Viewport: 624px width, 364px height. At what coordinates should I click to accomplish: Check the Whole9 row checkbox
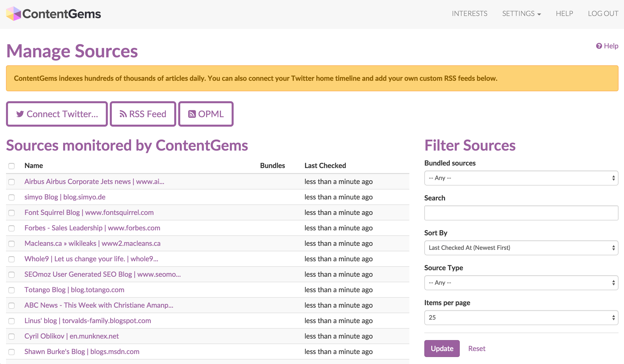pos(11,259)
